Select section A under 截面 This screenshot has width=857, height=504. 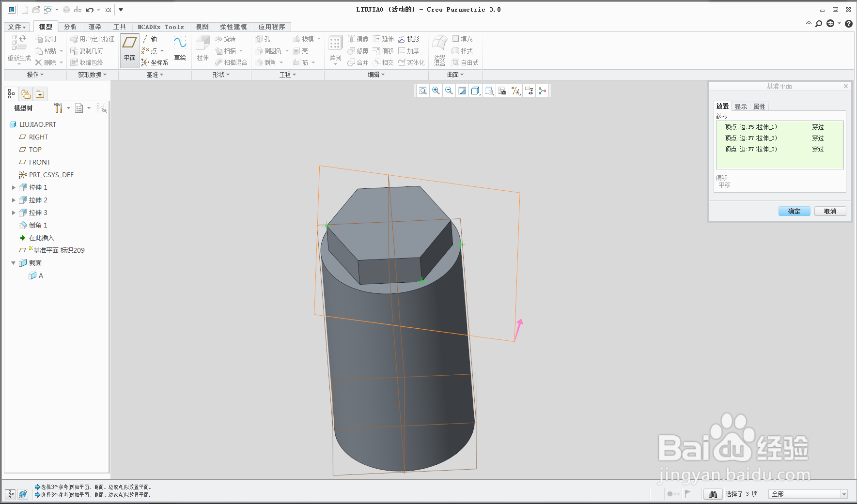click(36, 275)
